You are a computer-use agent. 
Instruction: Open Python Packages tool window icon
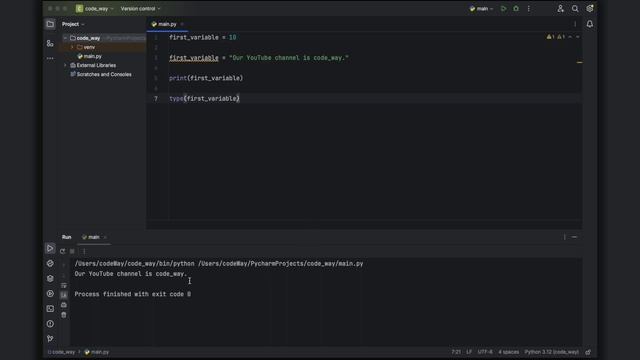[x=50, y=278]
